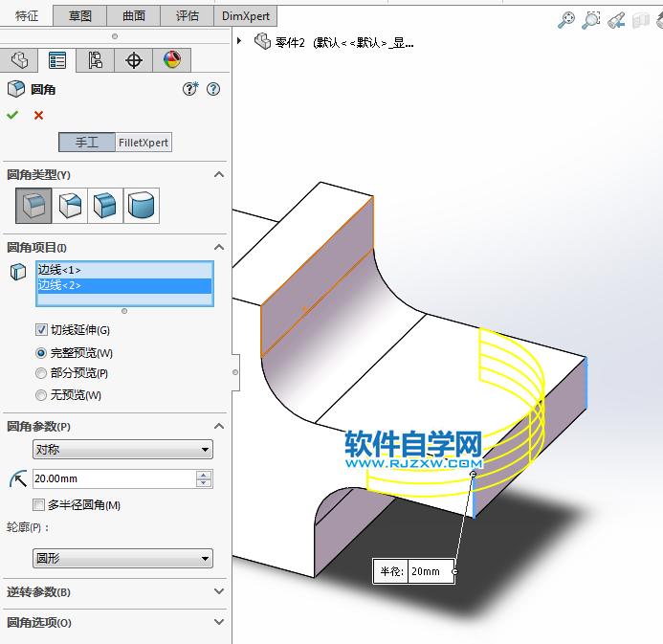Switch to the 特征 tab
Viewport: 663px width, 644px height.
[x=27, y=16]
